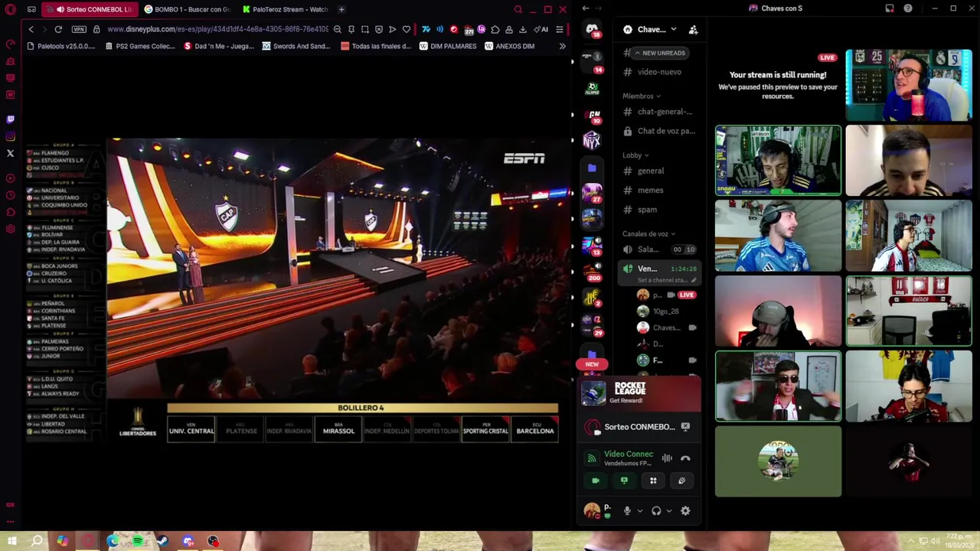The image size is (980, 551).
Task: Open the chat-general channel
Action: (x=659, y=112)
